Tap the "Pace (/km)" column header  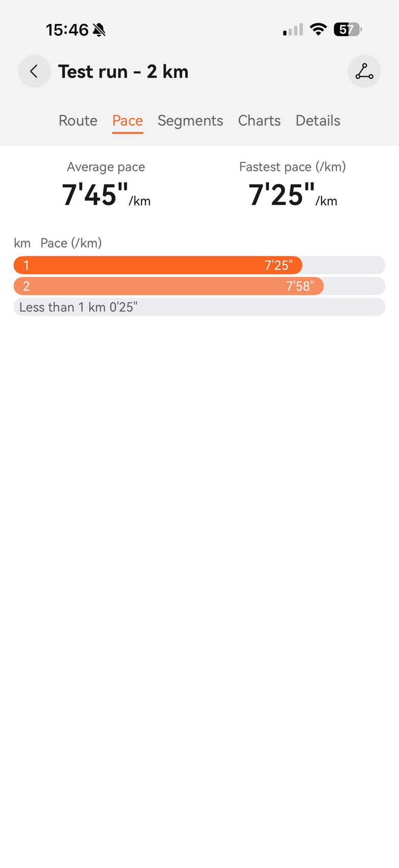click(71, 243)
